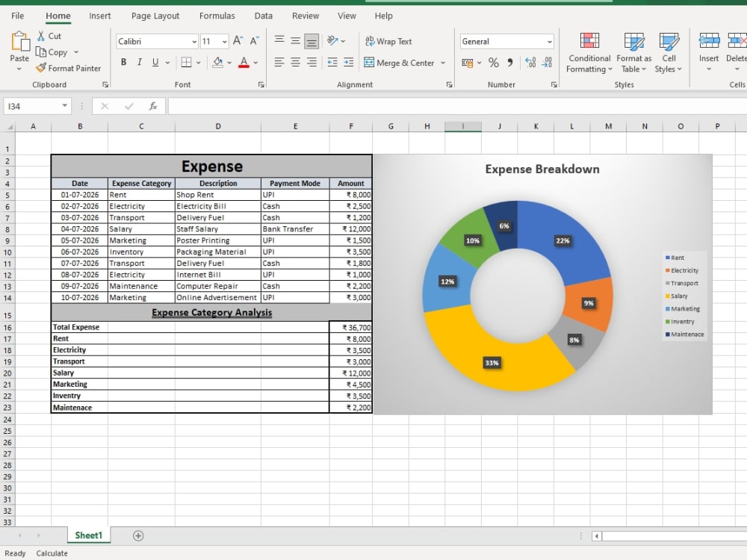Expand the Name Box dropdown arrow
Screen dimensions: 747x560
point(65,106)
